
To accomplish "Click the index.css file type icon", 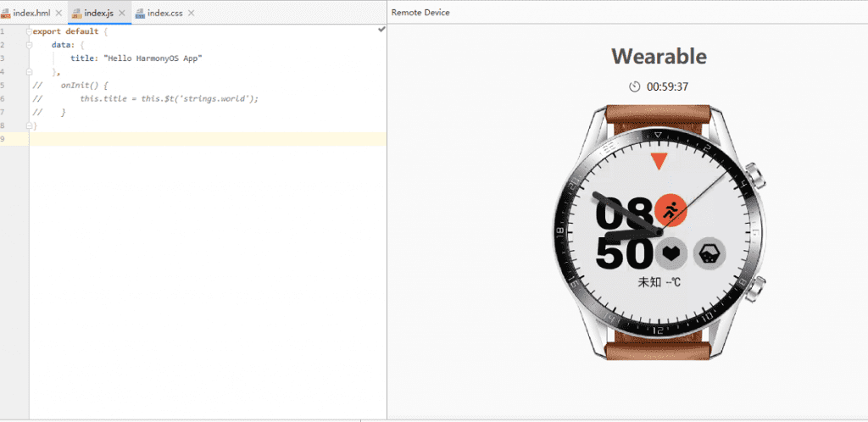I will 141,13.
